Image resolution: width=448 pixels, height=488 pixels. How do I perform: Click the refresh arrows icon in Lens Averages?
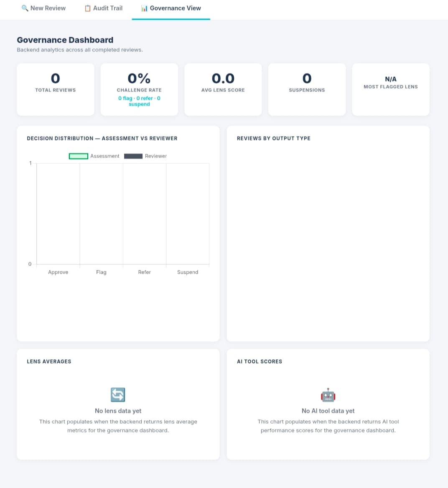118,395
